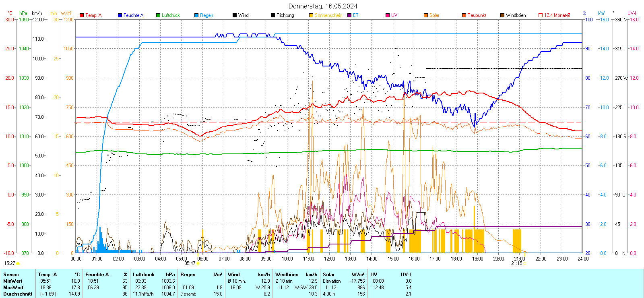Click the Taupunkt legend label

(x=477, y=15)
